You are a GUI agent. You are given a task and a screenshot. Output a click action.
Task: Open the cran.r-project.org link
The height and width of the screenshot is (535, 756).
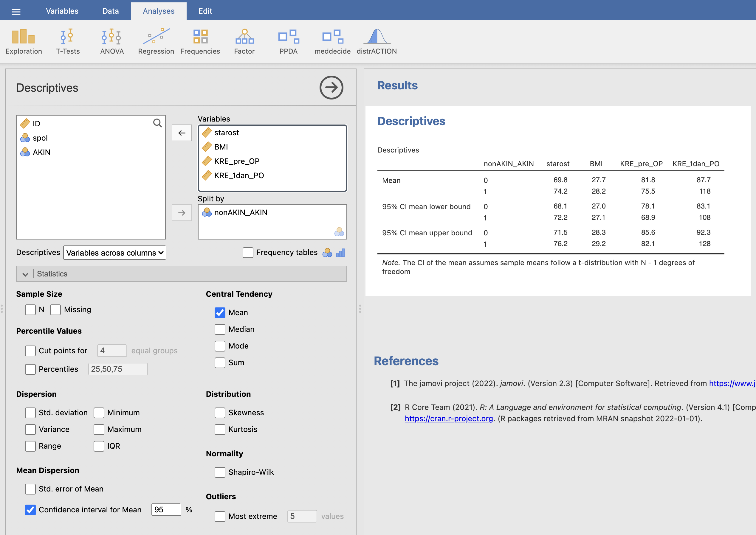(449, 419)
